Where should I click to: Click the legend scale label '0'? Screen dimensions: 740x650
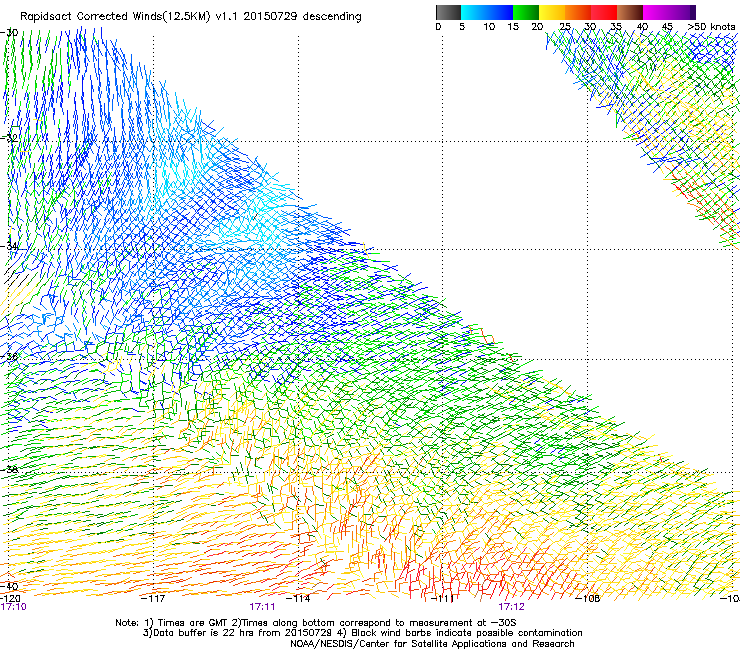(x=438, y=27)
